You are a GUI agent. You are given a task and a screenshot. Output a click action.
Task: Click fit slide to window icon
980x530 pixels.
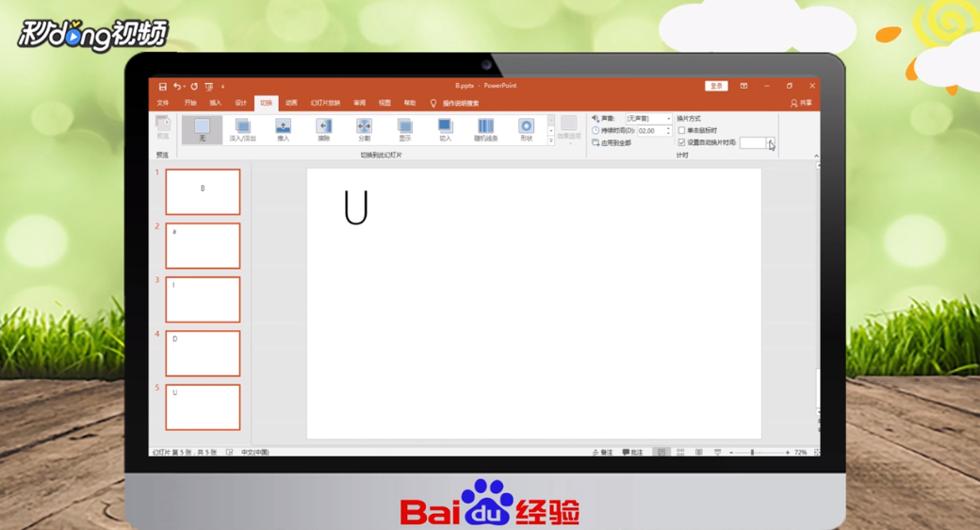coord(816,452)
